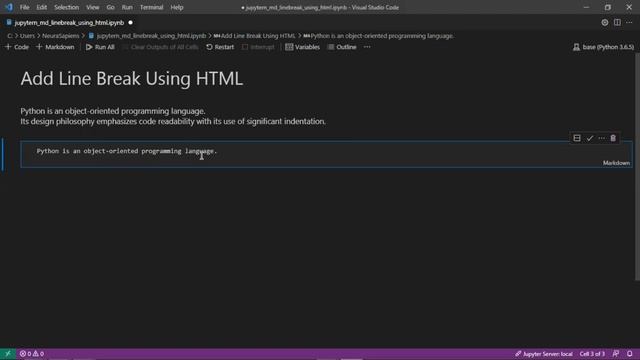Open the remote window indicator in status bar
The width and height of the screenshot is (640, 360).
point(8,354)
